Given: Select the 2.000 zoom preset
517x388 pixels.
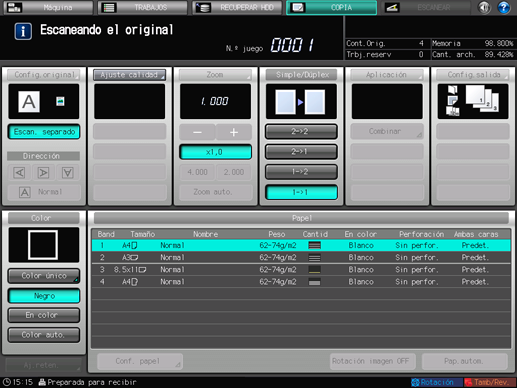Looking at the screenshot, I should click(x=234, y=172).
